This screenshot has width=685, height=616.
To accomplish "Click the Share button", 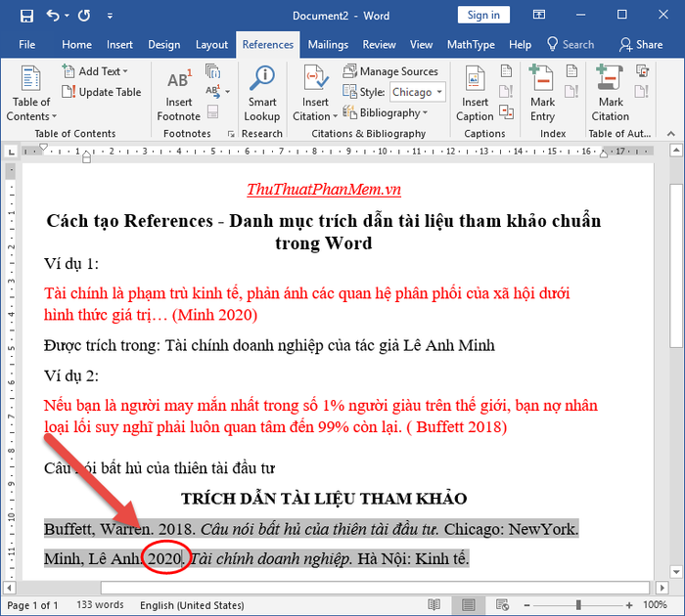I will pos(641,45).
